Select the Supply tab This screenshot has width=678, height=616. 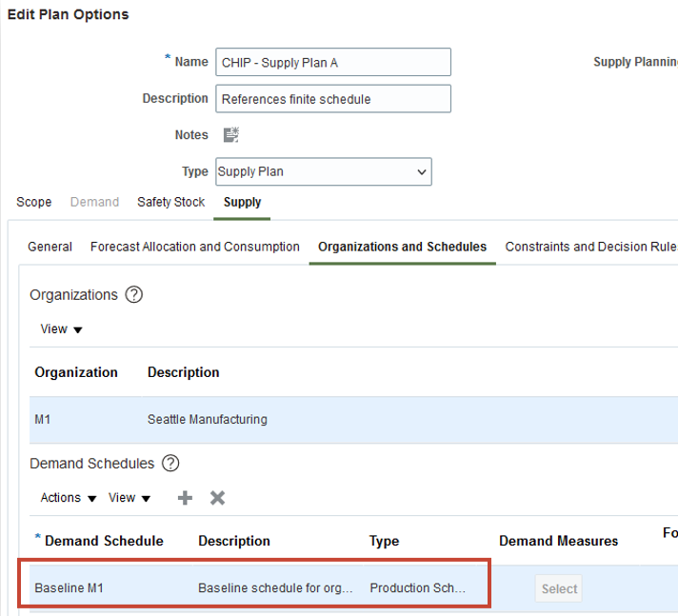(242, 202)
